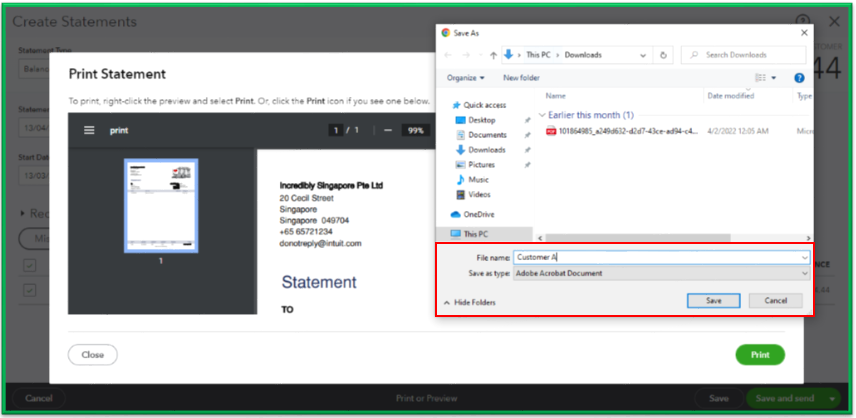Image resolution: width=856 pixels, height=418 pixels.
Task: Open the Organize menu
Action: (x=466, y=78)
